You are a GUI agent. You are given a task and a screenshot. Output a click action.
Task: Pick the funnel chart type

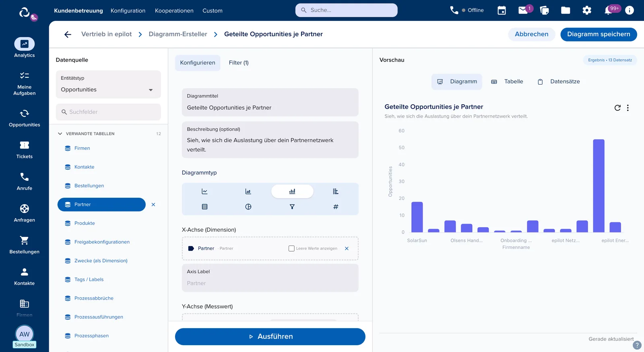click(x=292, y=207)
